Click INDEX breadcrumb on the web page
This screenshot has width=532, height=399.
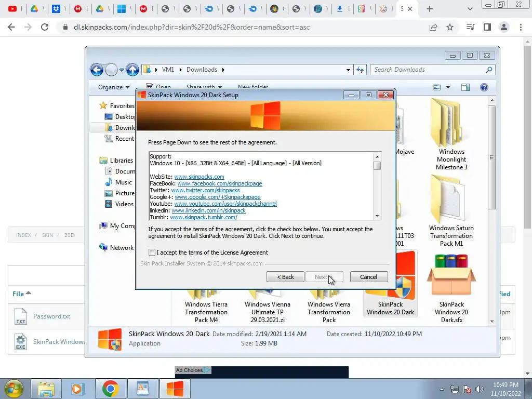click(23, 235)
